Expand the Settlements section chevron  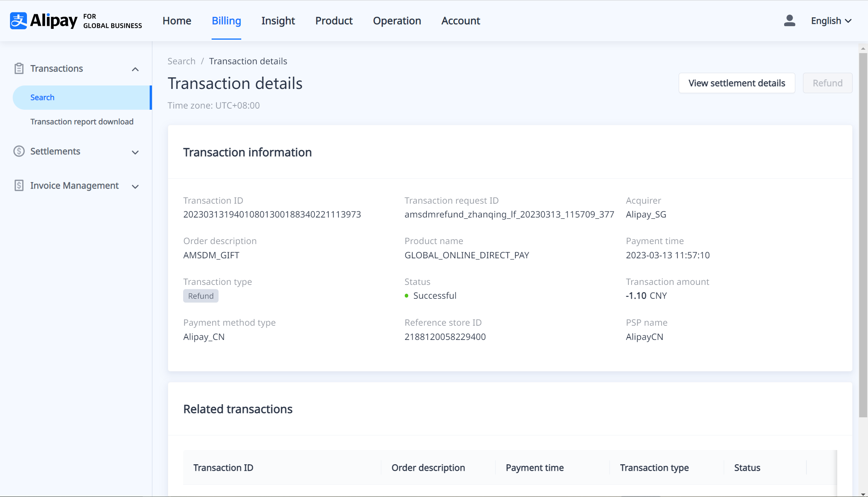pyautogui.click(x=135, y=152)
